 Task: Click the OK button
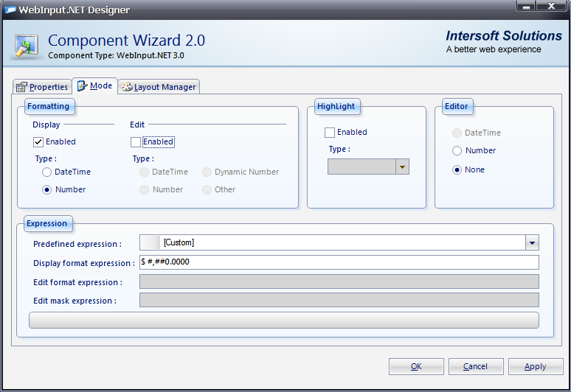pyautogui.click(x=416, y=366)
